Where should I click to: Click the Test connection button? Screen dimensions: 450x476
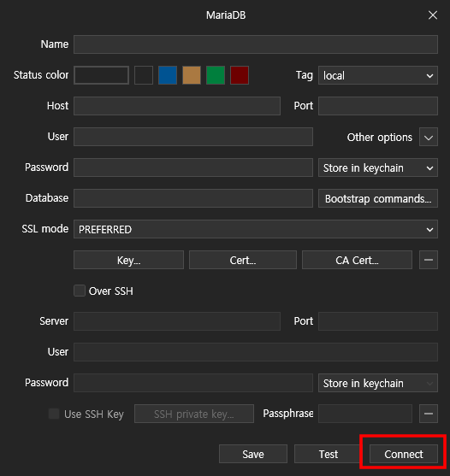328,454
